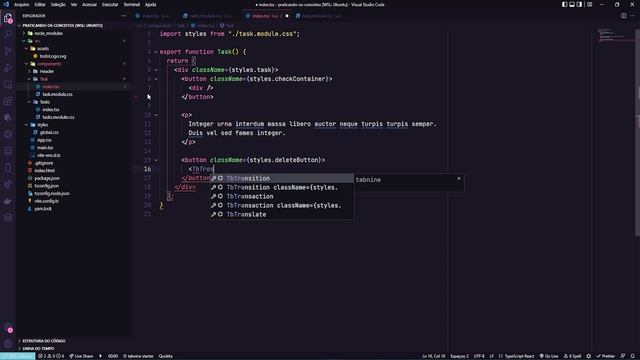
Task: Open global.css in styles folder
Action: 49,133
